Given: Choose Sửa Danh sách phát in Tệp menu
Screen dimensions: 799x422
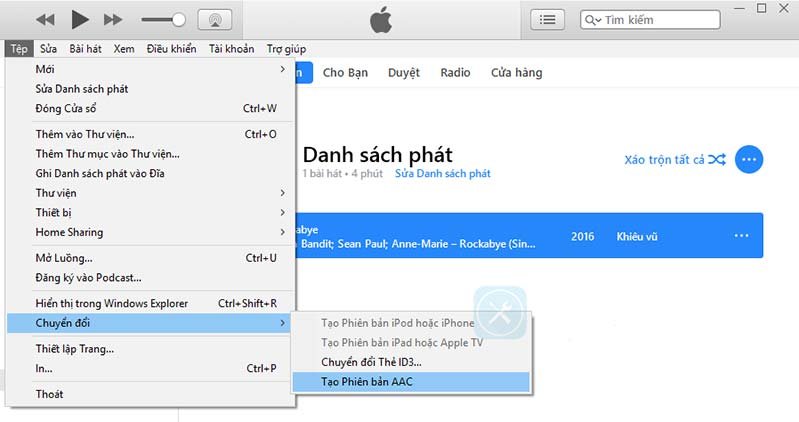Looking at the screenshot, I should (150, 89).
